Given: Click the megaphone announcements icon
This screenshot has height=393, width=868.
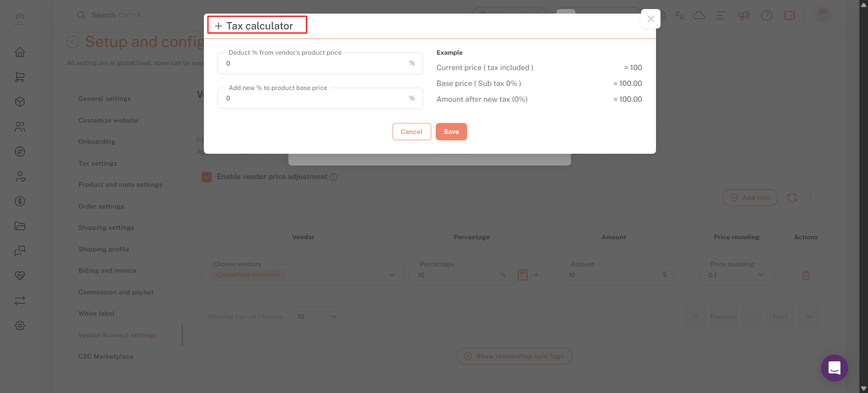Looking at the screenshot, I should (x=744, y=15).
